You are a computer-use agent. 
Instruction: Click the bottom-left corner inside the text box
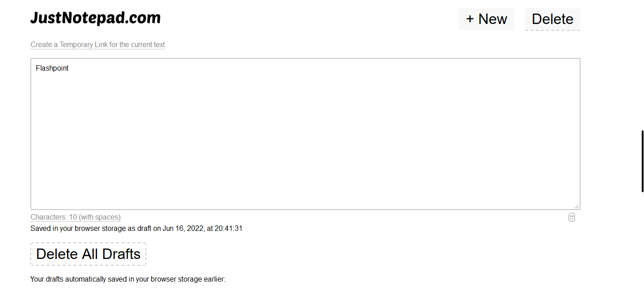click(36, 205)
